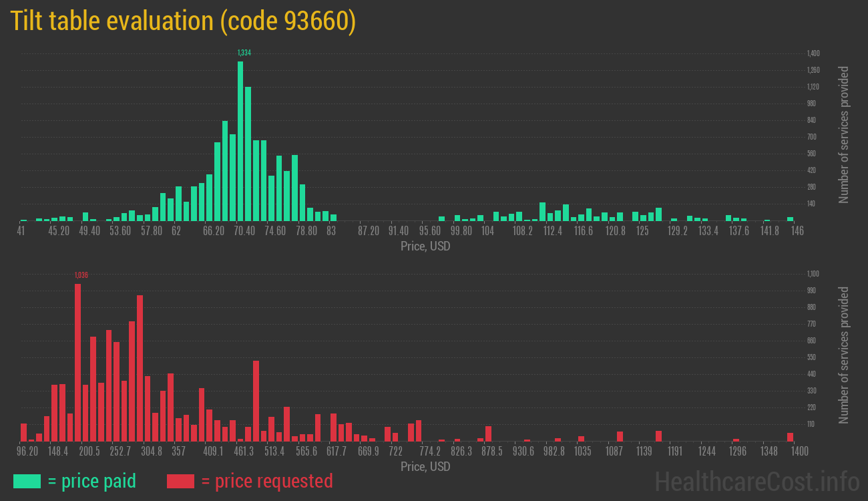
Task: Select the rightmost red bar near 1400
Action: point(790,437)
